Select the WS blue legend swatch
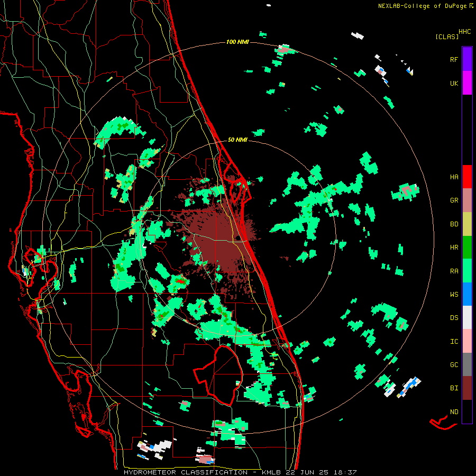Viewport: 476px width, 476px height. click(x=467, y=294)
